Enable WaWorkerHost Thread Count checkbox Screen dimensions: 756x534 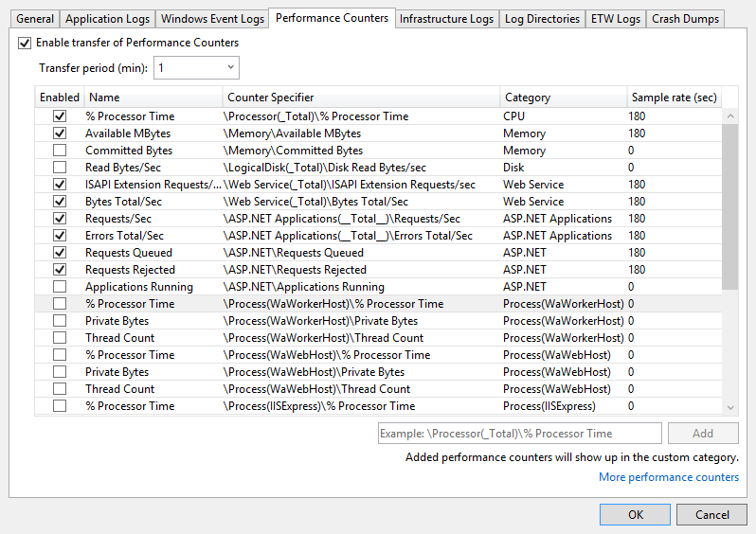[x=60, y=338]
